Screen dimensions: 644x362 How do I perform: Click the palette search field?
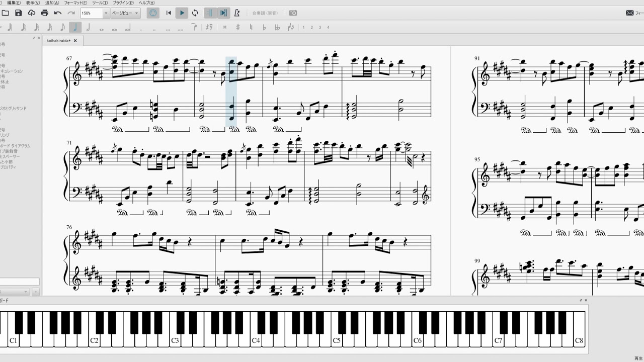tap(20, 282)
